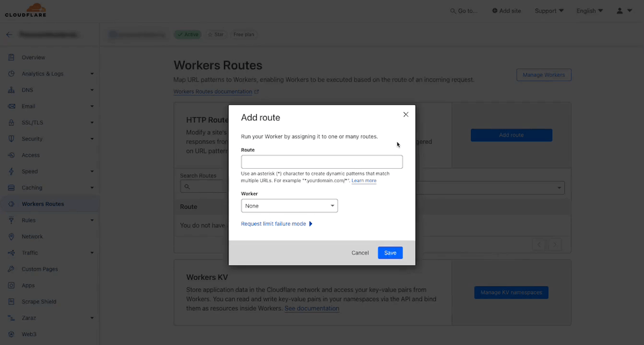Expand the Email submenu arrow

pyautogui.click(x=92, y=107)
